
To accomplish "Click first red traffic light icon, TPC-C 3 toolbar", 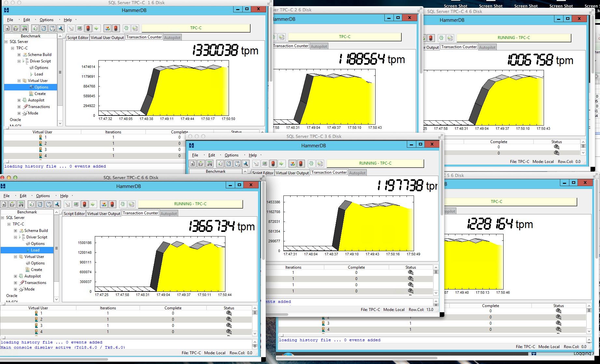I will 273,164.
